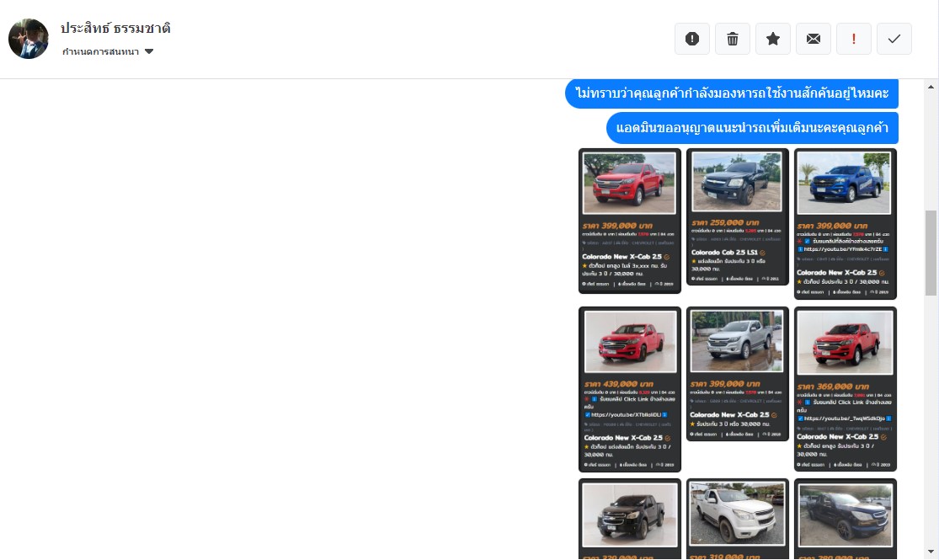Click the chat scrollbar thumb
This screenshot has width=939, height=560.
pyautogui.click(x=931, y=253)
